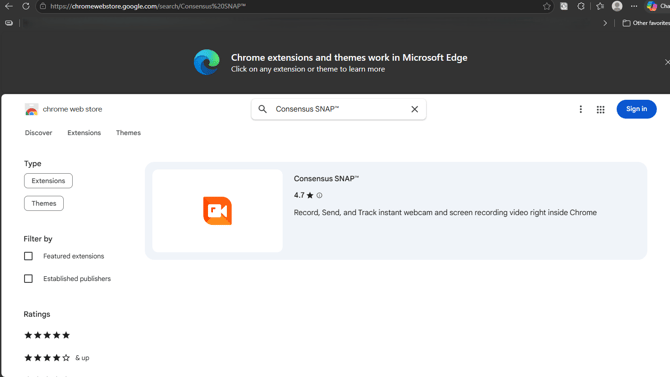The image size is (670, 377).
Task: Filter results by Themes type chip
Action: click(44, 203)
